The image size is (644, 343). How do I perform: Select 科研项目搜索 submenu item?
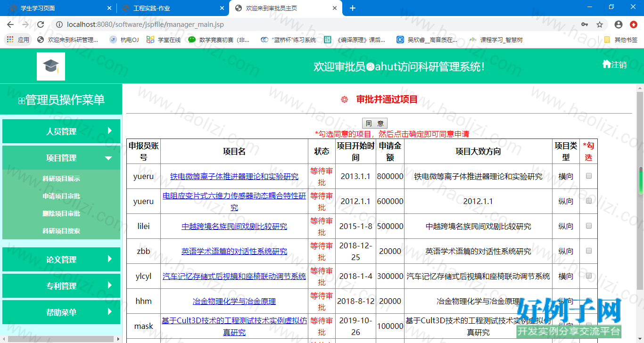[61, 231]
